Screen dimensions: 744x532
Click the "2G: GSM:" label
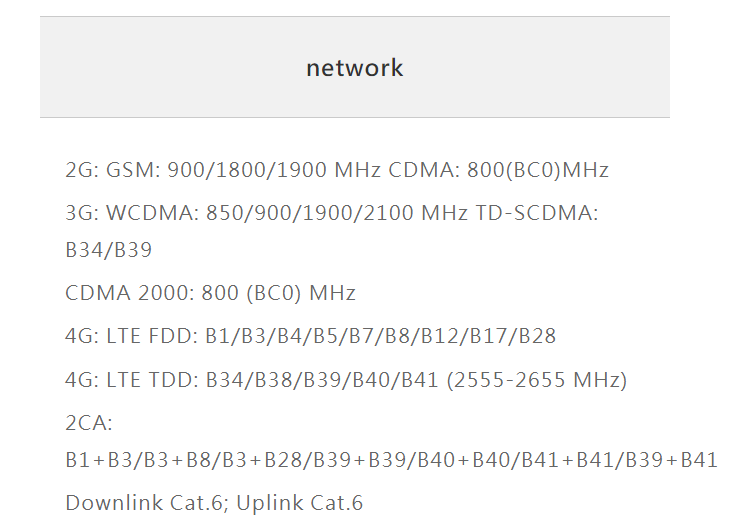(112, 170)
